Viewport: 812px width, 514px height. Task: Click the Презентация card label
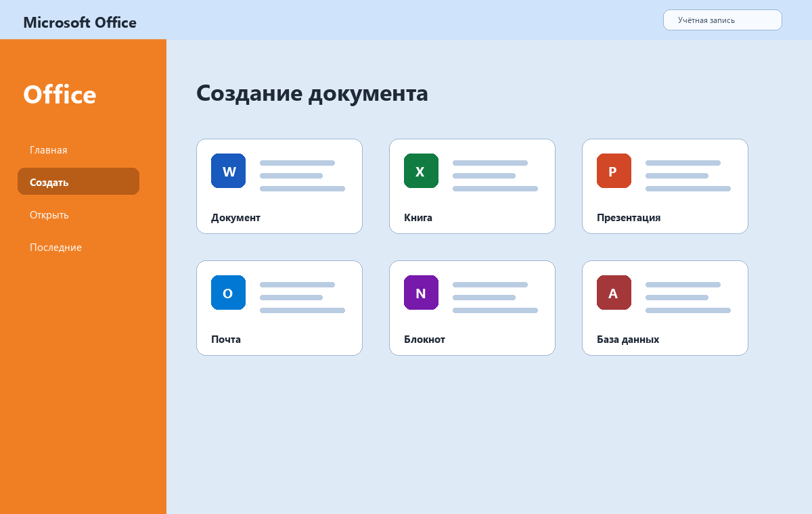click(x=629, y=218)
